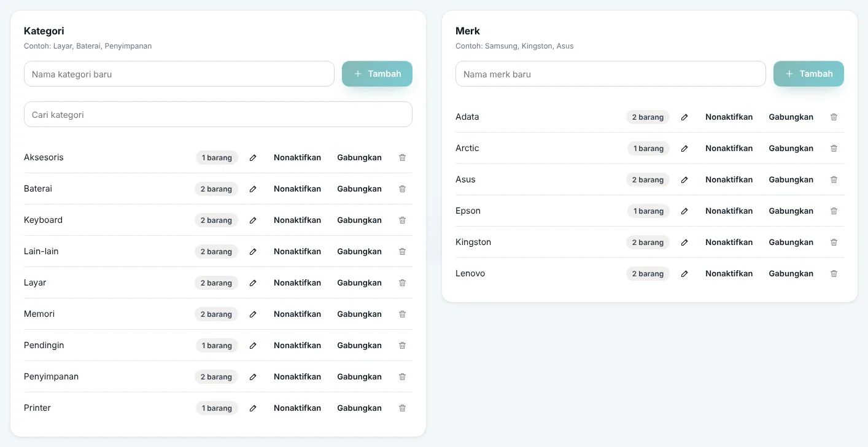Delete the Baterai category
The height and width of the screenshot is (447, 868).
[403, 189]
